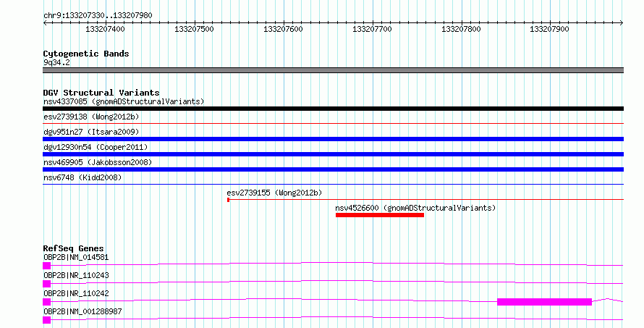Click ruler position 133207700
Viewport: 644px width, 328px height.
tap(372, 29)
